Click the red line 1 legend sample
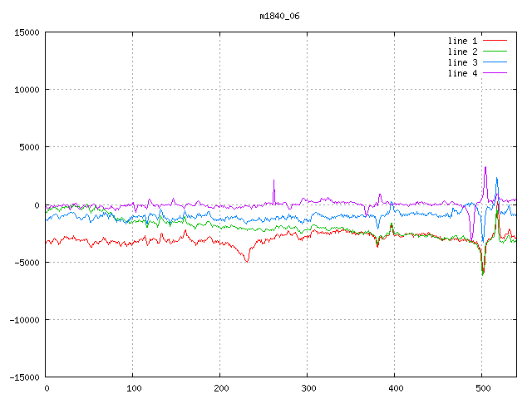Viewport: 532px width, 399px height. 495,41
